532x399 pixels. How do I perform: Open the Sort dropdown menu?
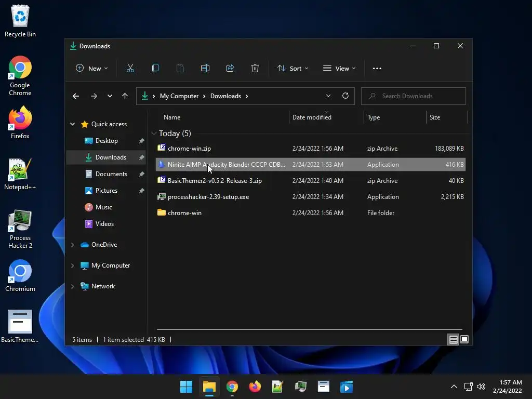click(x=293, y=68)
